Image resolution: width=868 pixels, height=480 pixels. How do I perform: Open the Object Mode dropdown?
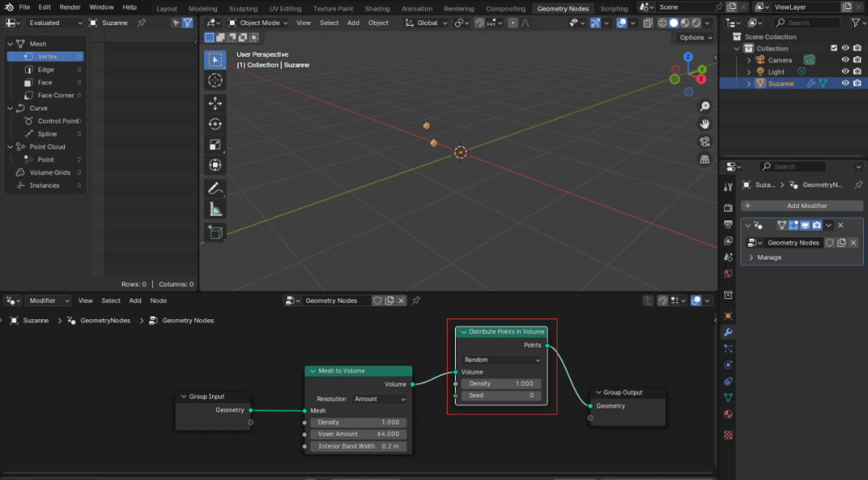[x=258, y=23]
